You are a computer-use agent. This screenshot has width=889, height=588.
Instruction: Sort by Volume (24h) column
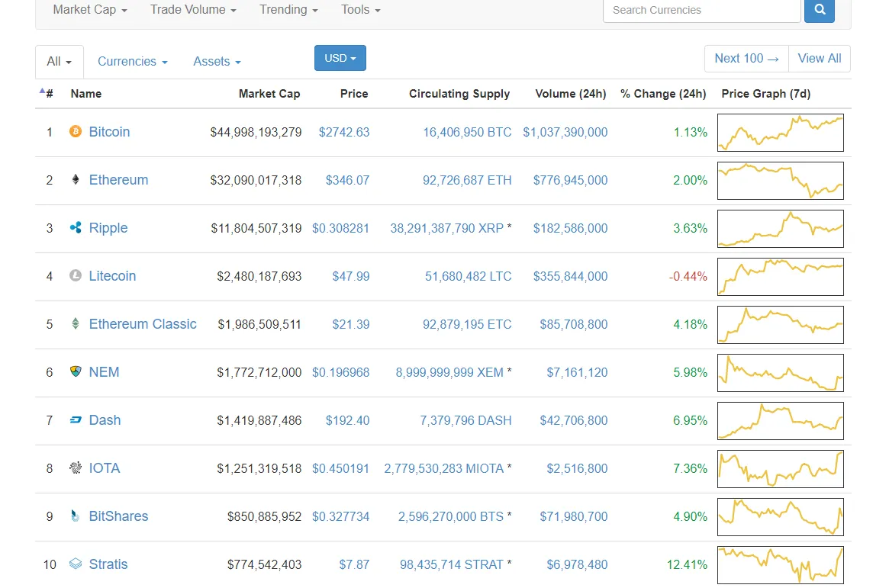pos(570,94)
